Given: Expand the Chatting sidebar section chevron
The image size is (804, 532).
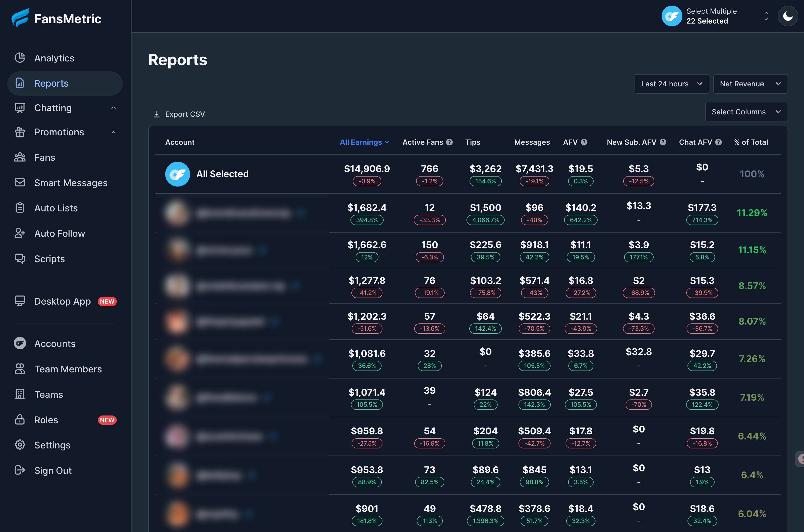Looking at the screenshot, I should pyautogui.click(x=114, y=108).
